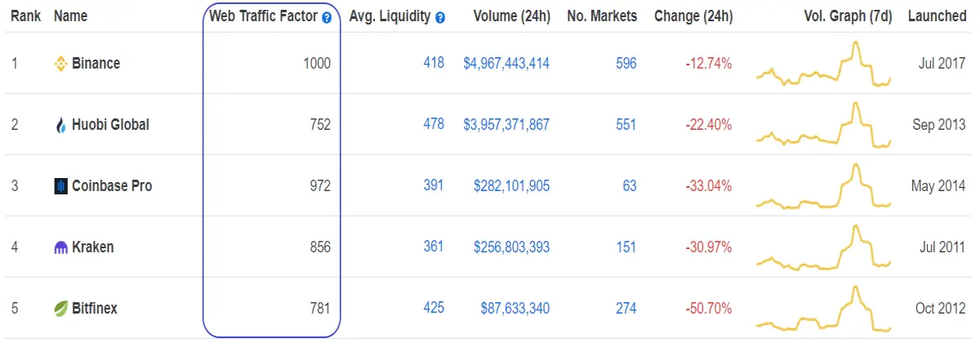Image resolution: width=980 pixels, height=343 pixels.
Task: Click Binance markets count 596
Action: [x=626, y=63]
